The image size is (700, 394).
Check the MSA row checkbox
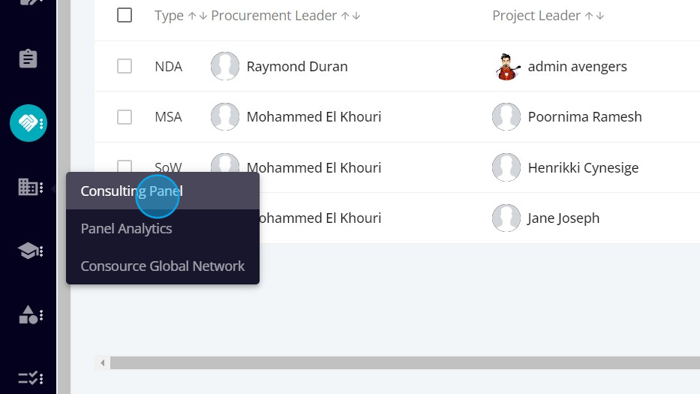125,117
